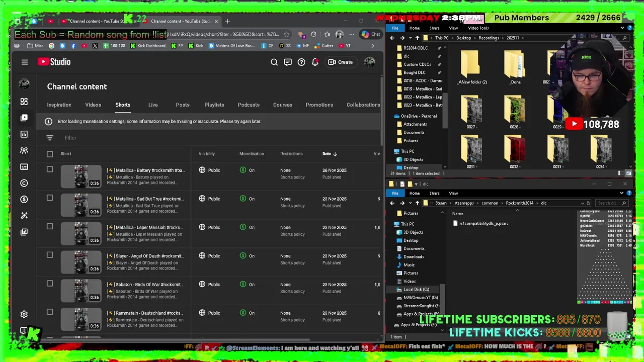Expand ribbon chevron in Recordings Explorer window

[x=623, y=28]
